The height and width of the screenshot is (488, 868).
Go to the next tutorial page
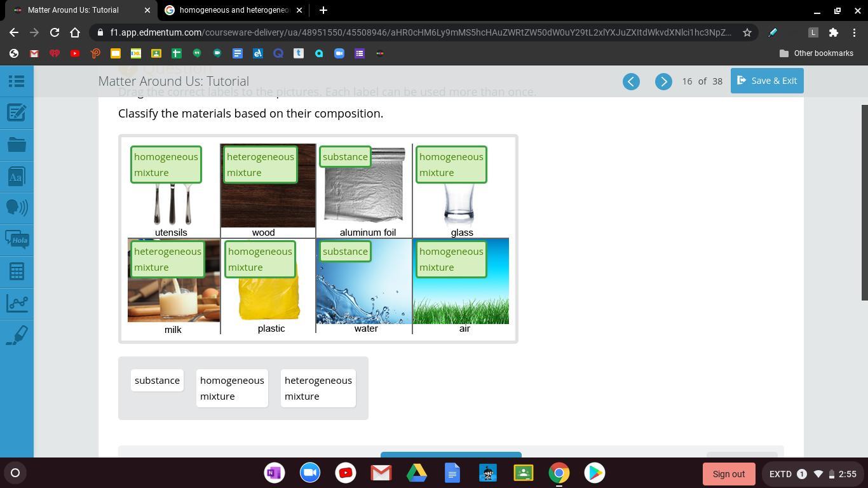pyautogui.click(x=663, y=81)
